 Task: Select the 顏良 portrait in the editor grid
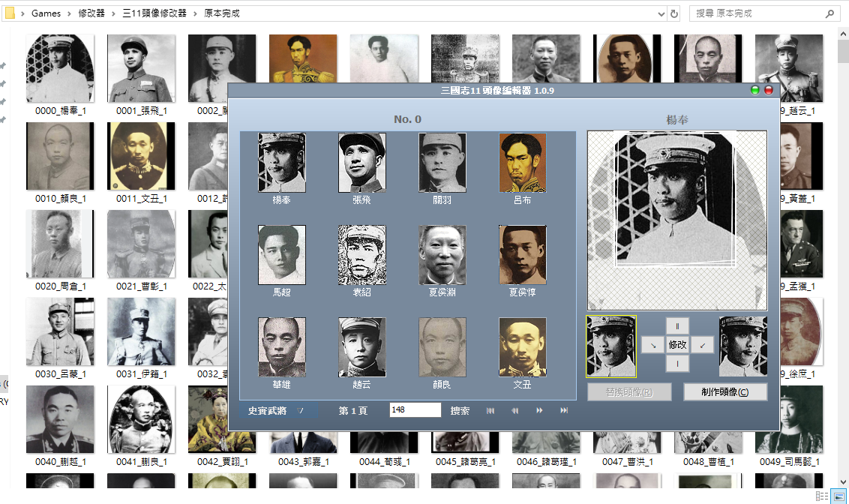click(x=442, y=347)
